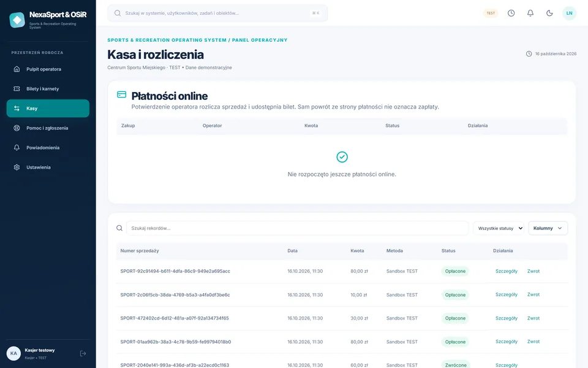This screenshot has width=588, height=368.
Task: Go to Pulpit operatora
Action: pyautogui.click(x=48, y=69)
